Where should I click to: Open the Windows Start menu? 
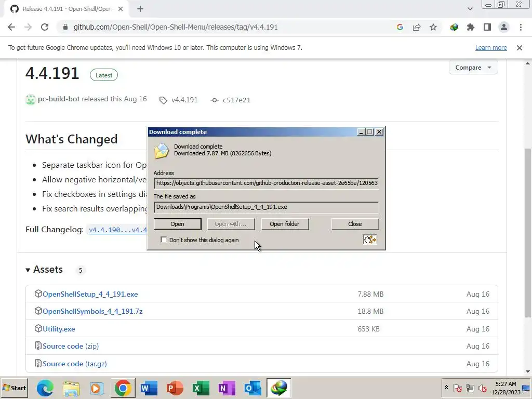(x=14, y=388)
